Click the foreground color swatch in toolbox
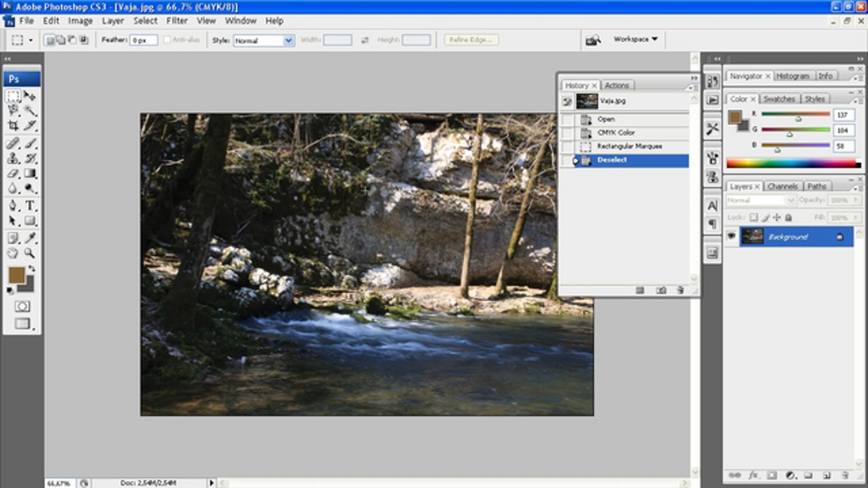 [17, 275]
